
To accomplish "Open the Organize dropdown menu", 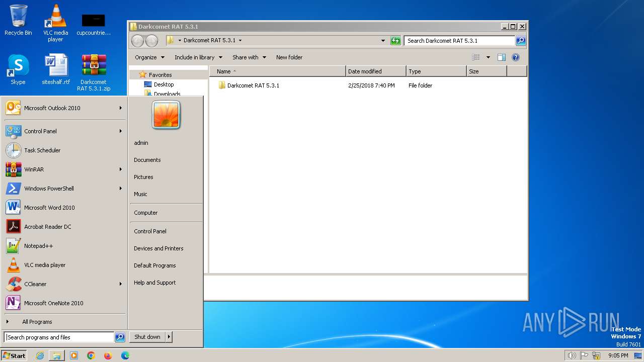I will (x=149, y=57).
